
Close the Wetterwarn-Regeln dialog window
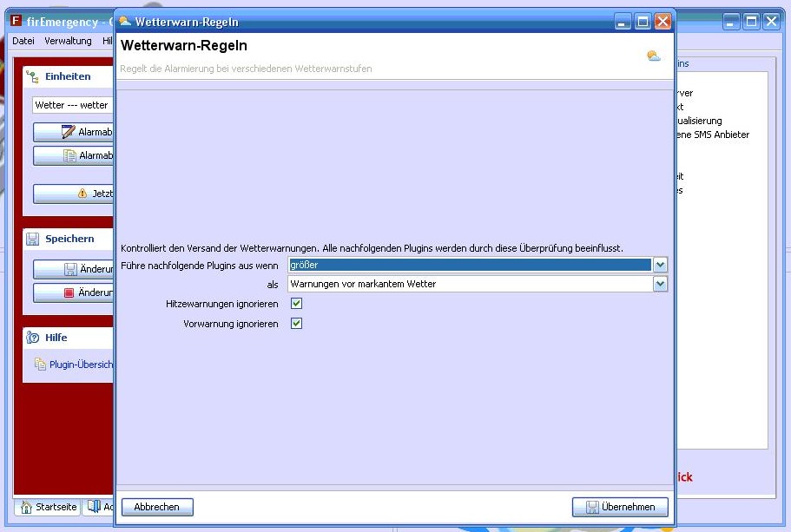point(662,22)
